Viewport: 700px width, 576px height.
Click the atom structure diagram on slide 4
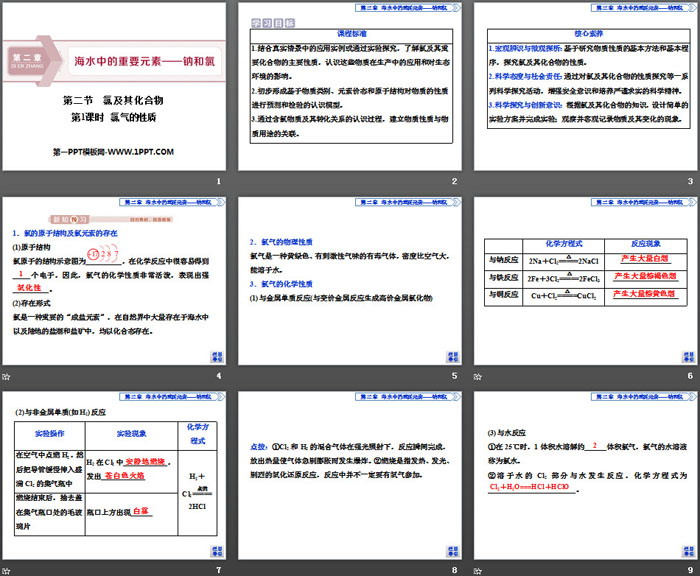click(x=103, y=254)
